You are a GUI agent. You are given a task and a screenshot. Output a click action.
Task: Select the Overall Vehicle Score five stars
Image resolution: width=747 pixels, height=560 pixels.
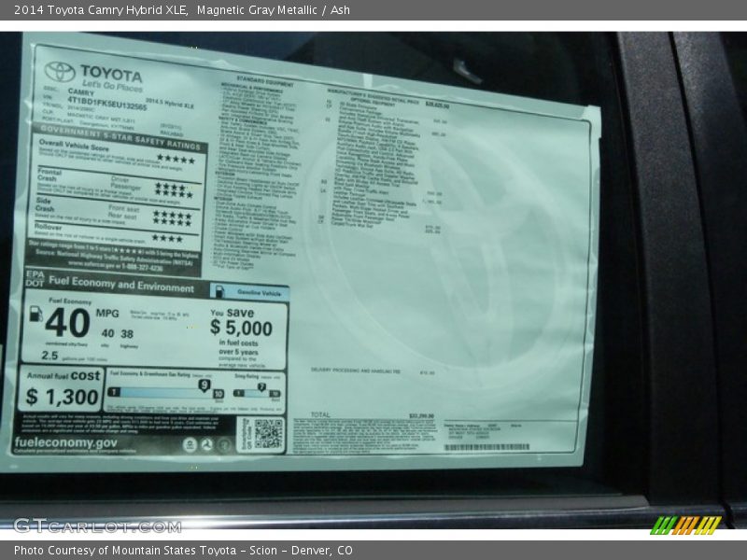(175, 158)
